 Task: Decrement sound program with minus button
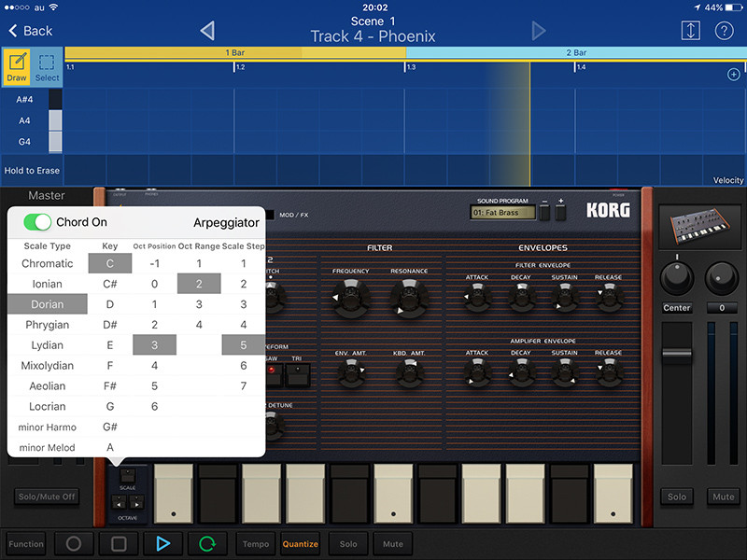pyautogui.click(x=544, y=213)
